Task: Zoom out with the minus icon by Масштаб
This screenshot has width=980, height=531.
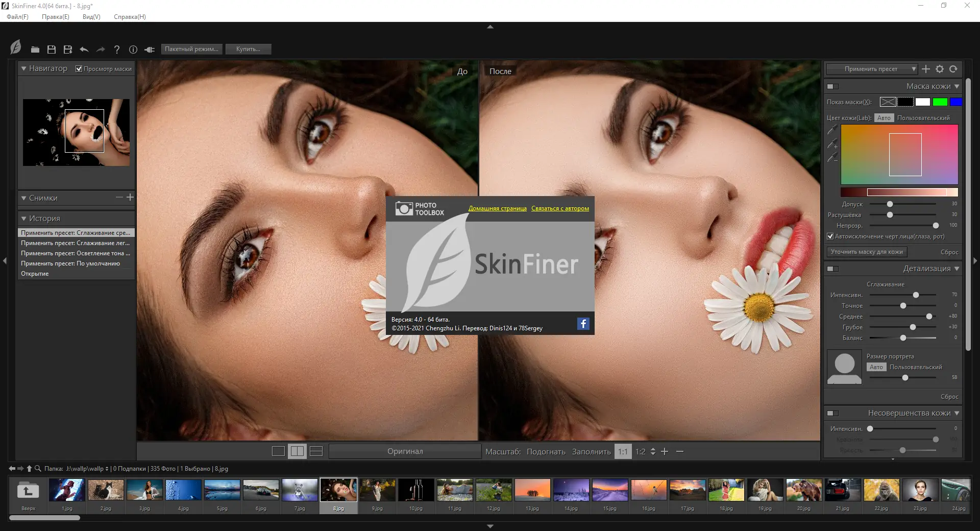Action: click(680, 451)
